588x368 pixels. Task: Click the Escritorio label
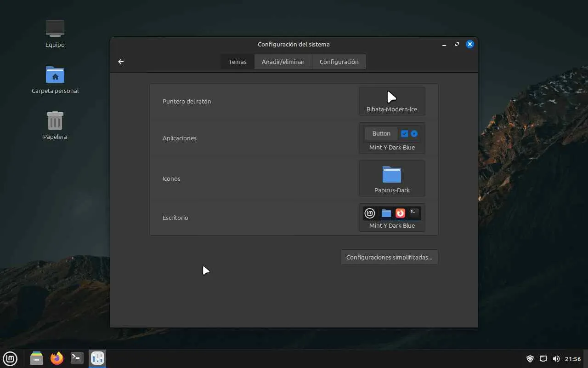click(175, 218)
